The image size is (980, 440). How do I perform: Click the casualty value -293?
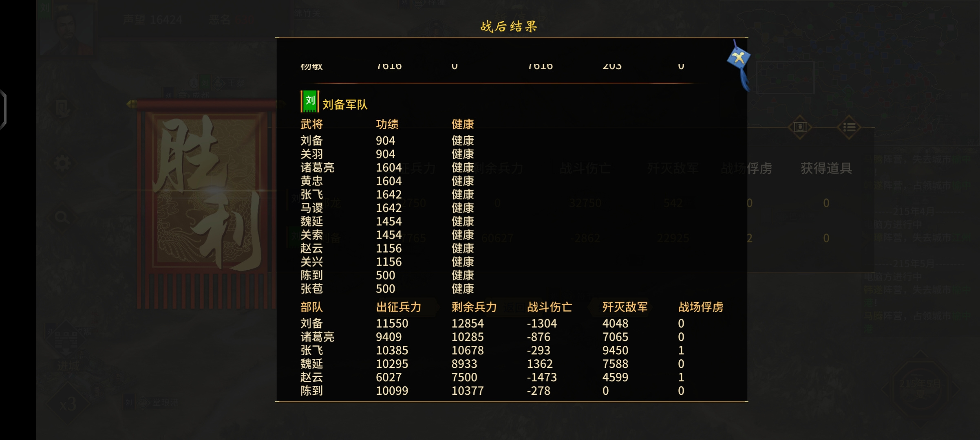pyautogui.click(x=539, y=350)
